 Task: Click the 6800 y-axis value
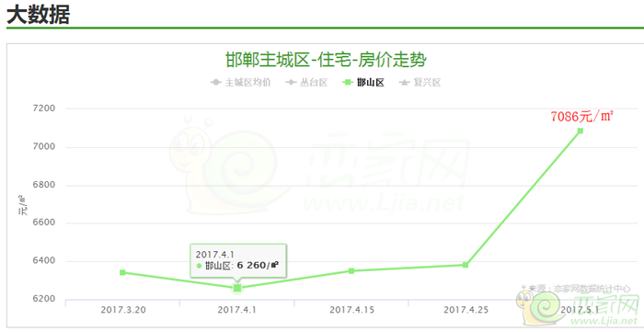44,185
